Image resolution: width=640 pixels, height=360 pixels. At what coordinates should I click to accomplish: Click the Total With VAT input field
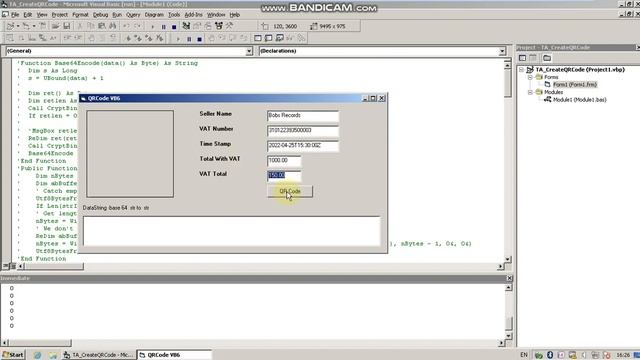pyautogui.click(x=284, y=161)
